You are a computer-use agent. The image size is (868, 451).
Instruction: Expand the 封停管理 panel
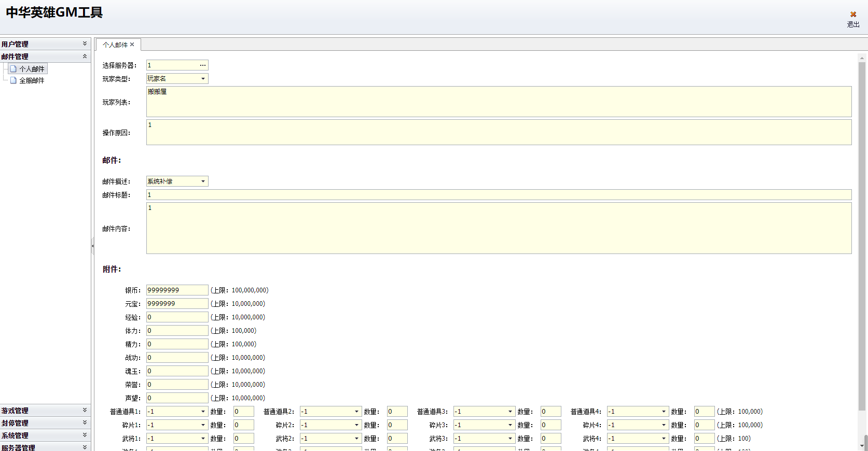pyautogui.click(x=85, y=423)
